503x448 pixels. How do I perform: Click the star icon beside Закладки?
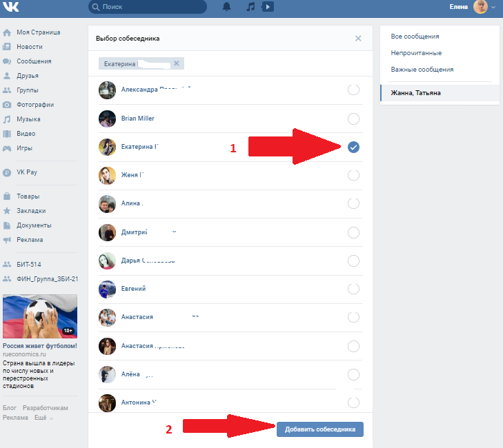pos(7,210)
